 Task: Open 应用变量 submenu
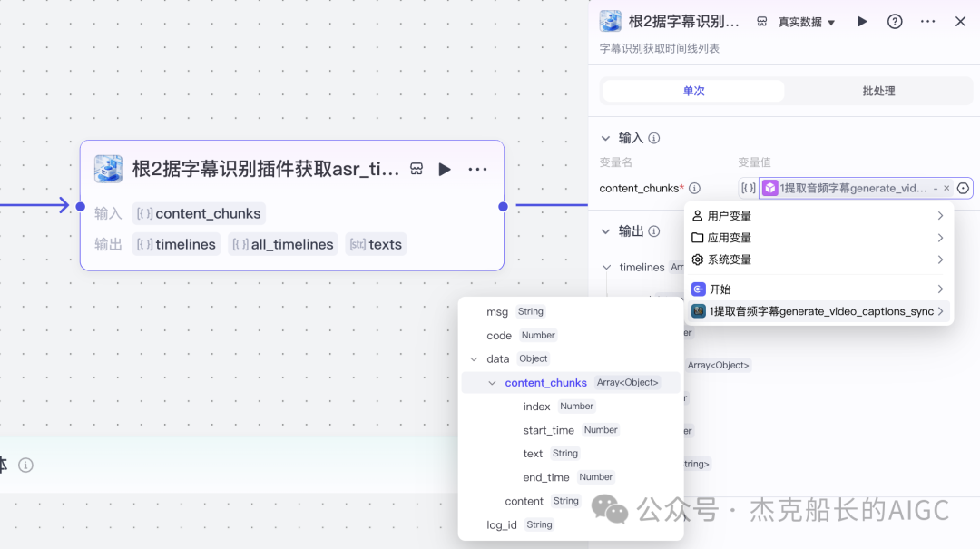818,238
